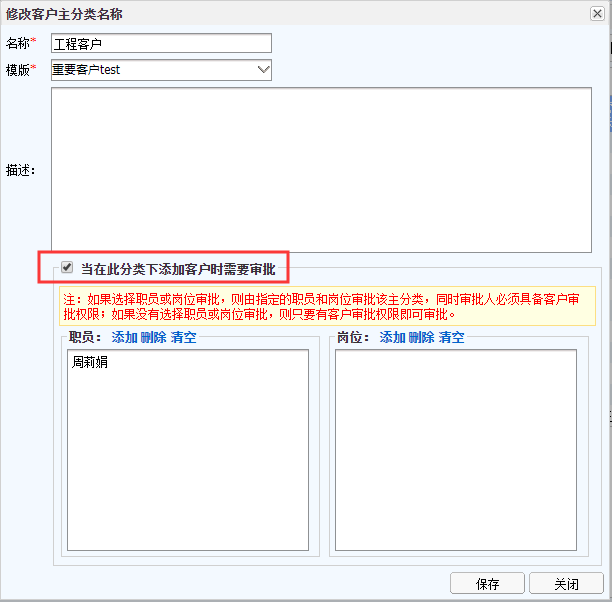Open the 模版 dropdown showing 重要客户test
Image resolution: width=612 pixels, height=602 pixels.
pyautogui.click(x=161, y=70)
